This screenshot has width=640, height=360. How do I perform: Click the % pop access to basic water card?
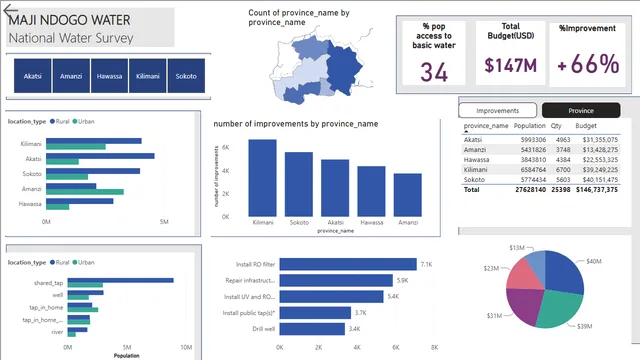coord(433,53)
